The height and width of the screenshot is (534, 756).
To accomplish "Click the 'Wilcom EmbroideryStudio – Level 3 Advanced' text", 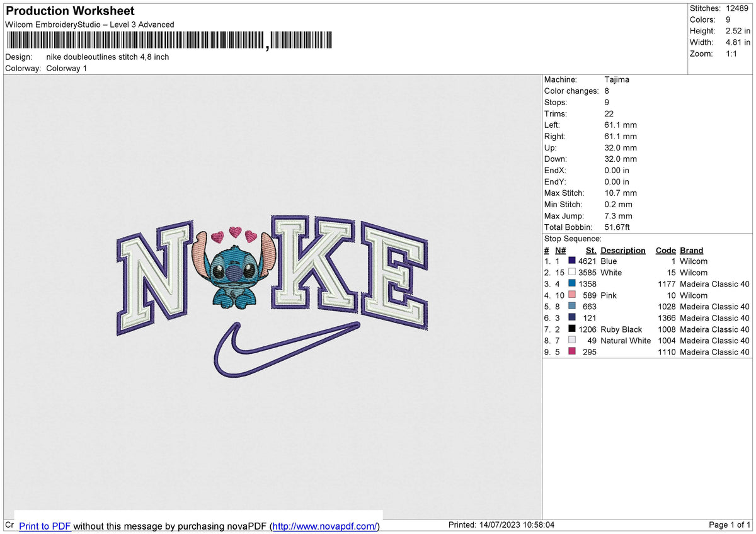I will (x=89, y=25).
